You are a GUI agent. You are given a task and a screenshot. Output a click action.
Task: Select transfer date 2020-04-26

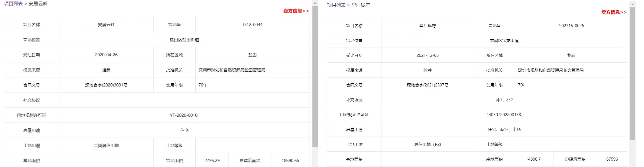(106, 55)
